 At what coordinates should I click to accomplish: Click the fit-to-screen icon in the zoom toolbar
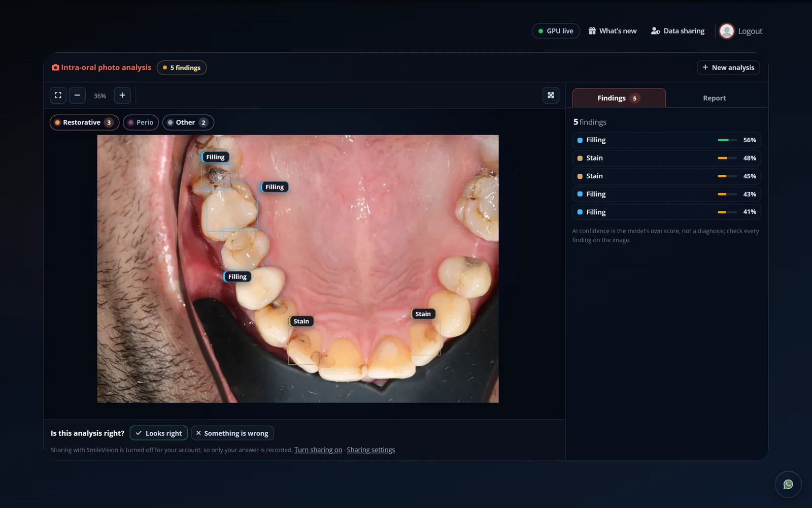pos(58,96)
